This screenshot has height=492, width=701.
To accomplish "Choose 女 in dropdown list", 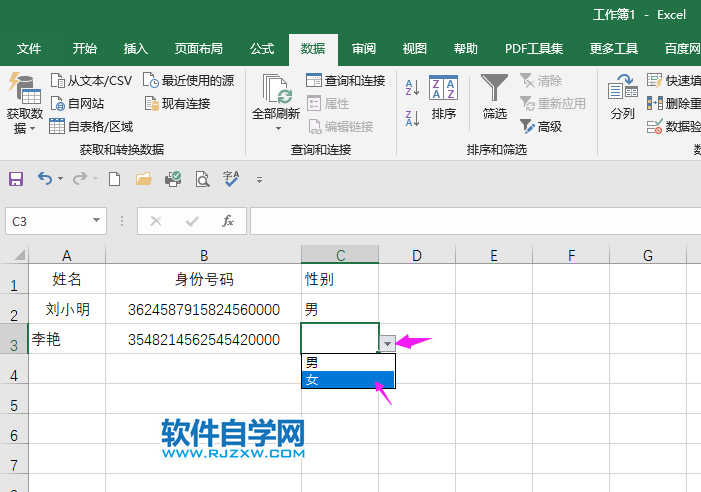I will (x=348, y=379).
